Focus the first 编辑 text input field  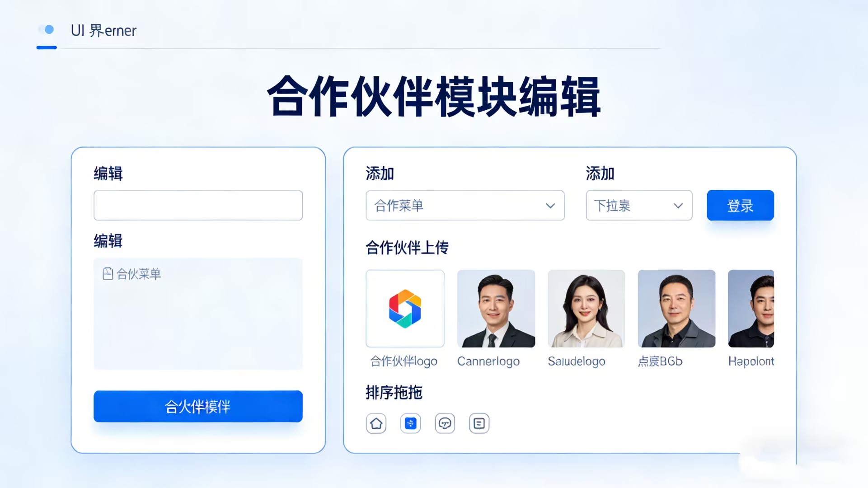pyautogui.click(x=198, y=206)
